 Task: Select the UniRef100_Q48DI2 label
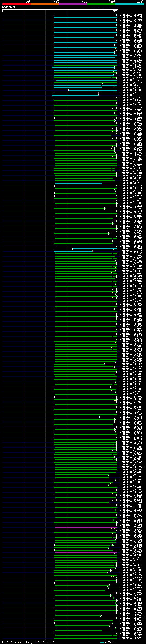pyautogui.click(x=131, y=263)
